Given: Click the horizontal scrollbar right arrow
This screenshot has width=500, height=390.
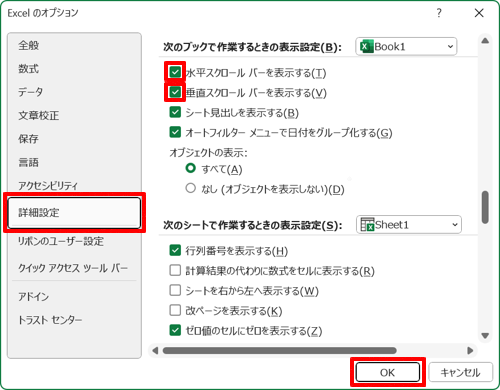Looking at the screenshot, I should pos(470,350).
